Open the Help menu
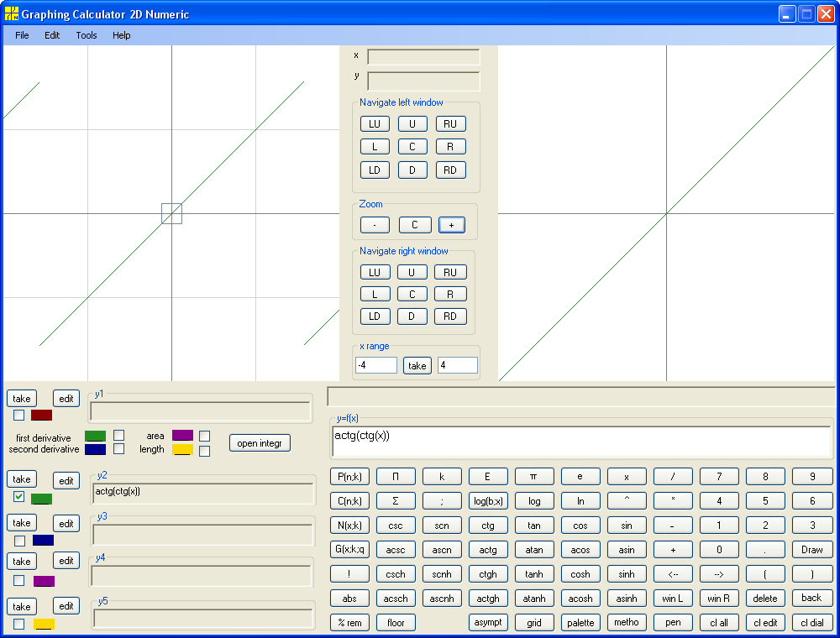Image resolution: width=840 pixels, height=638 pixels. (x=122, y=35)
